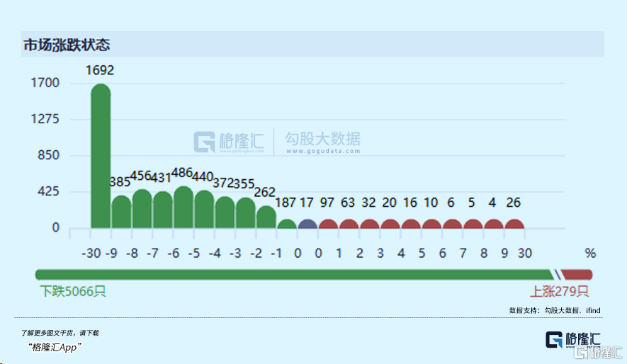Viewport: 627px width, 364px height.
Task: Click the blue flat-stocks bar valued 17
Action: pos(308,224)
